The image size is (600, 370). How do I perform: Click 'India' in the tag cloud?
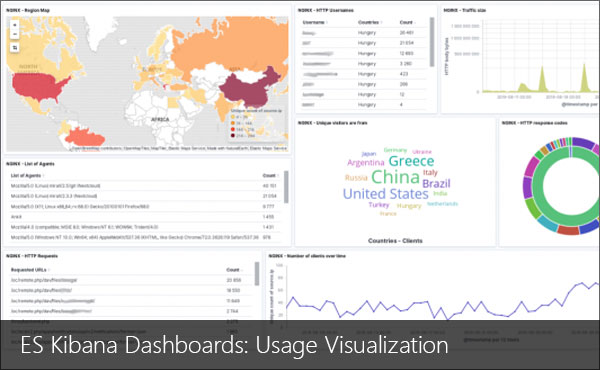tap(440, 194)
